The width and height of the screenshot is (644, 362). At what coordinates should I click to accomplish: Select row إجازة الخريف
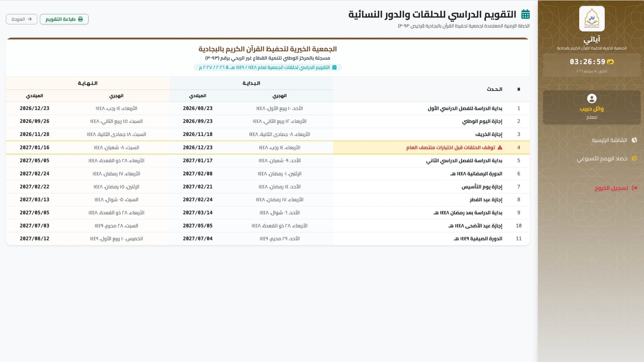click(268, 134)
